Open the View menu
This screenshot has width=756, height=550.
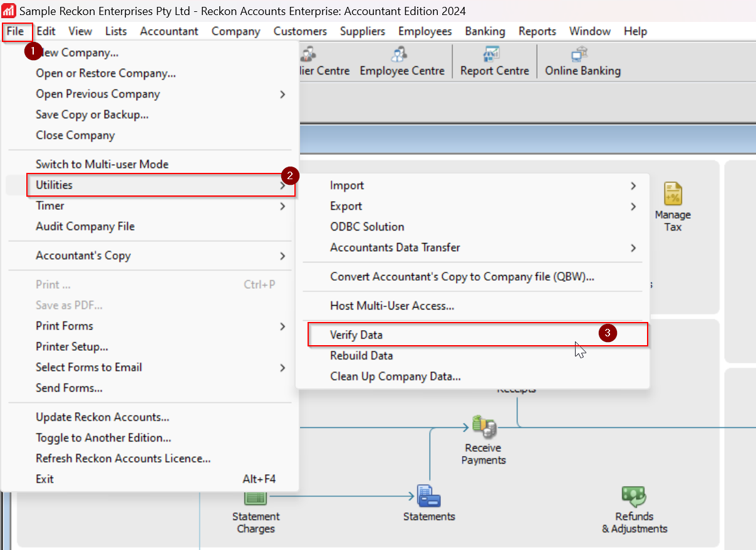point(80,31)
